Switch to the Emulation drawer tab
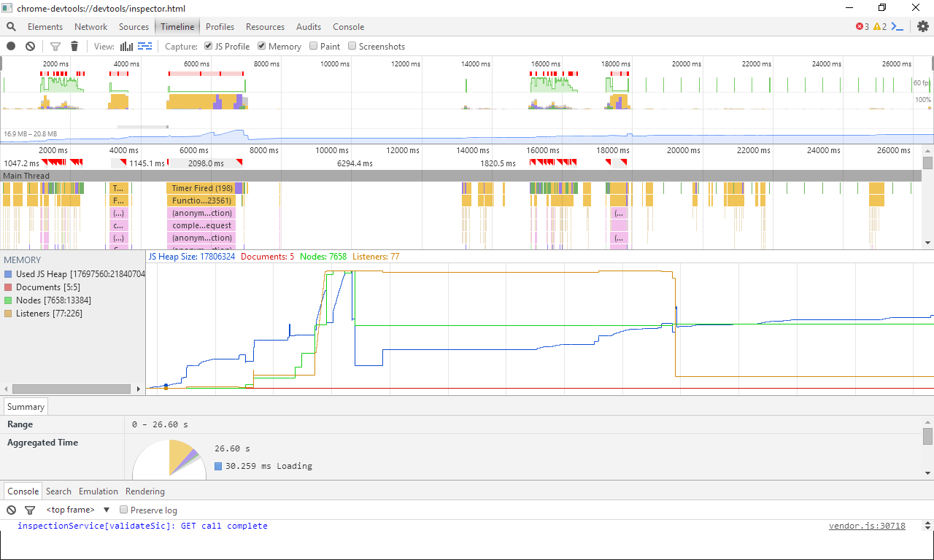 [x=98, y=491]
